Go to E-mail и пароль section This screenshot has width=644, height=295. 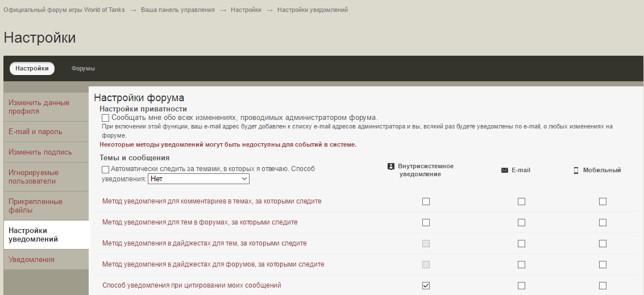click(x=35, y=132)
